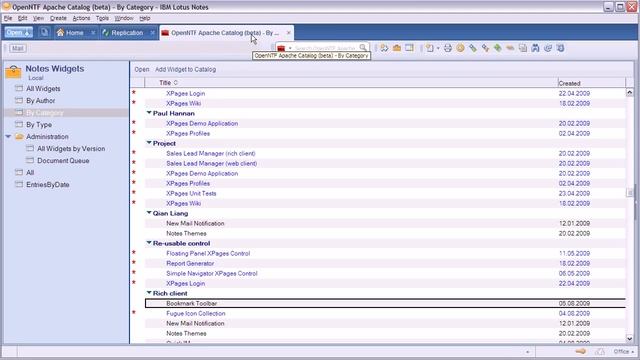Collapse the Project category
Screen dimensions: 640x360
149,143
